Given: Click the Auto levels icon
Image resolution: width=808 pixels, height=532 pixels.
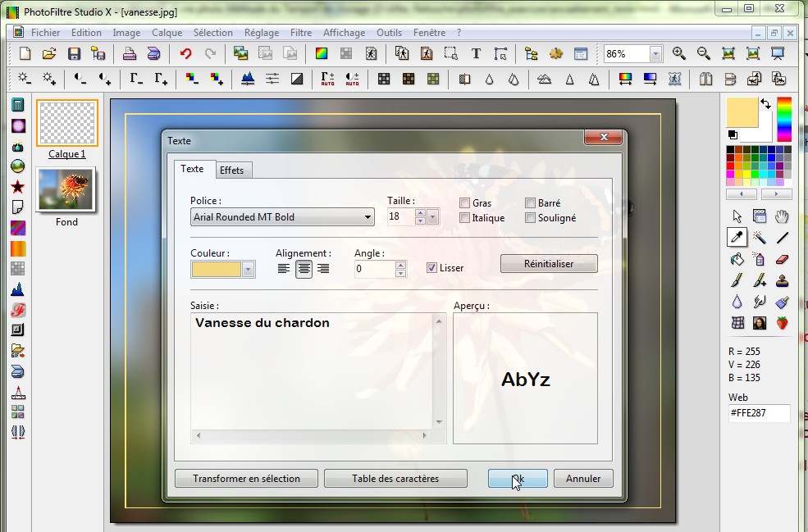Looking at the screenshot, I should [328, 79].
